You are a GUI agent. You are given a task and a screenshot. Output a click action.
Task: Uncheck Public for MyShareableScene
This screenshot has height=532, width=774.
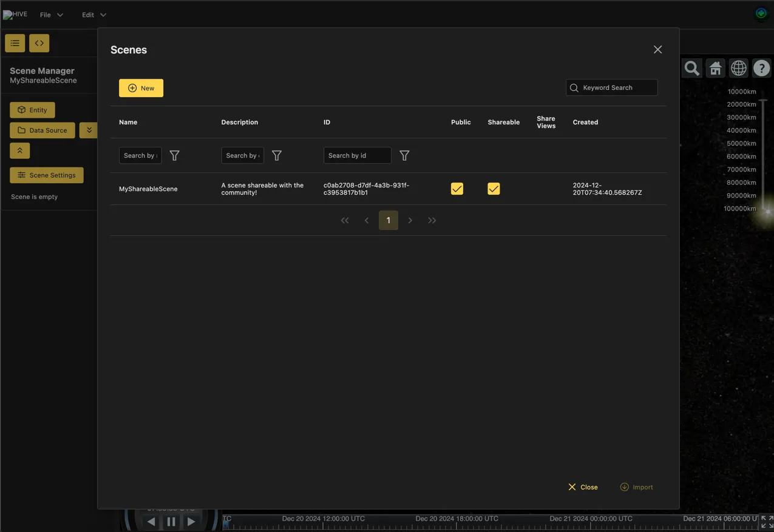457,188
